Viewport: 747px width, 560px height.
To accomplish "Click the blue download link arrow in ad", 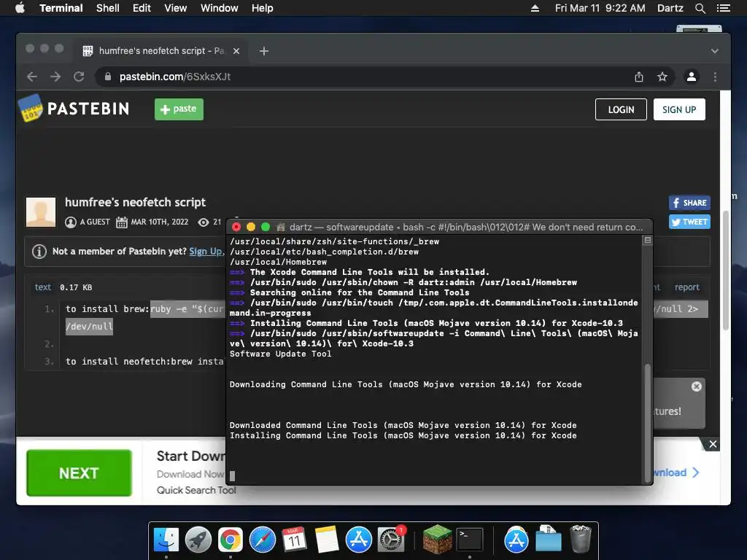I will [695, 472].
